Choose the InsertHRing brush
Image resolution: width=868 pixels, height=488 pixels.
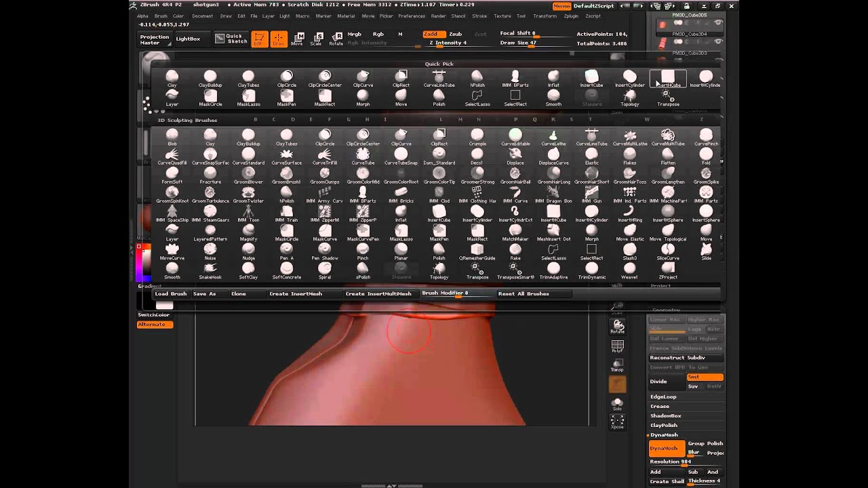click(x=630, y=213)
